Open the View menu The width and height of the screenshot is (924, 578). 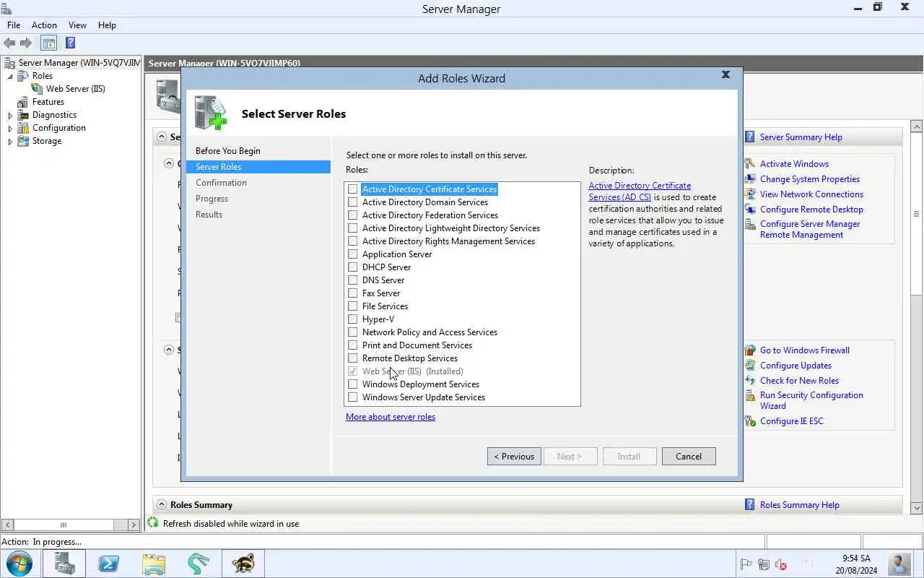pos(77,25)
